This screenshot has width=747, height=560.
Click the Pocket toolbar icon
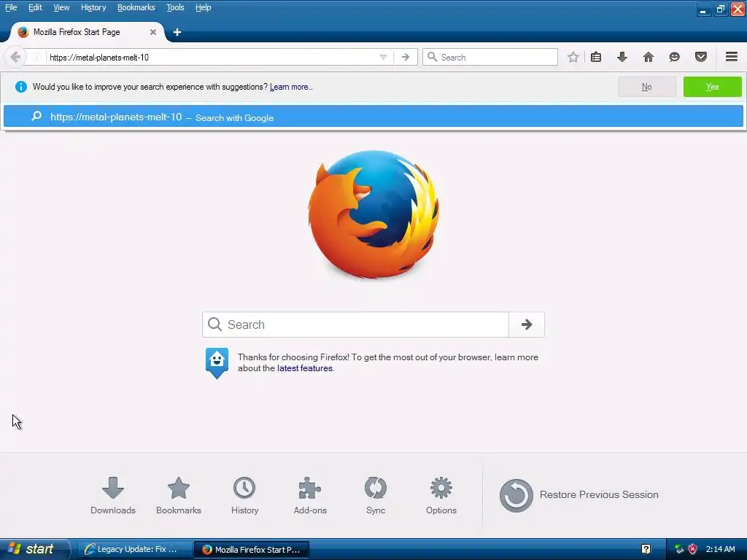(x=701, y=57)
